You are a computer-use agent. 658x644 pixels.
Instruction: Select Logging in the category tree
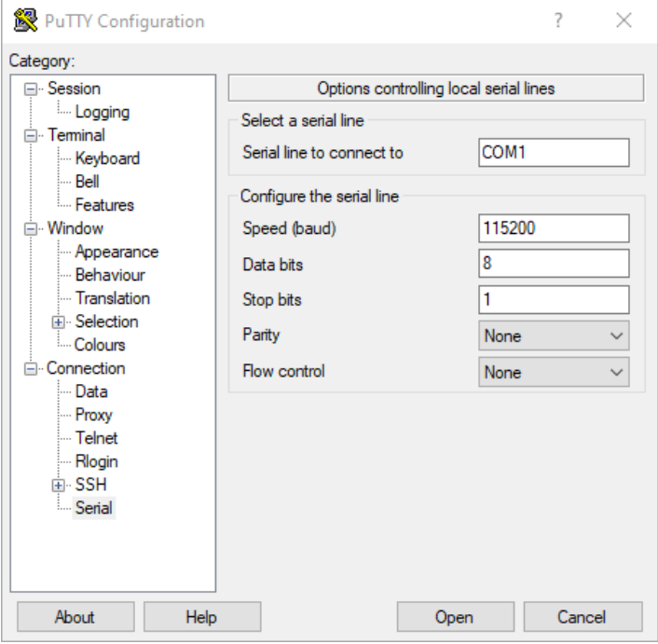coord(103,112)
